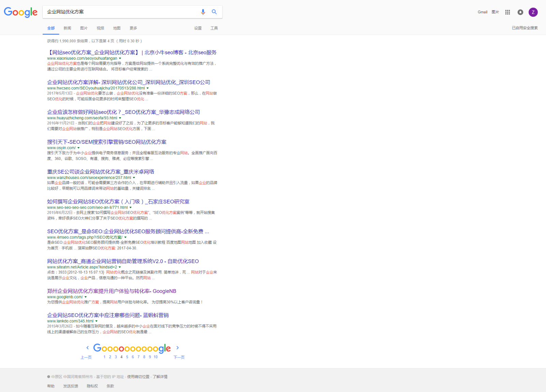Click 下一页 next page link

(179, 357)
